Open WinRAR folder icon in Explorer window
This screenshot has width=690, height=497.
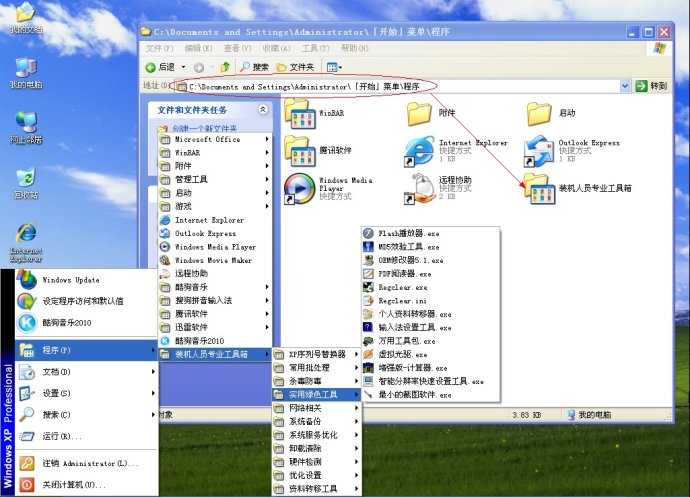click(x=301, y=114)
